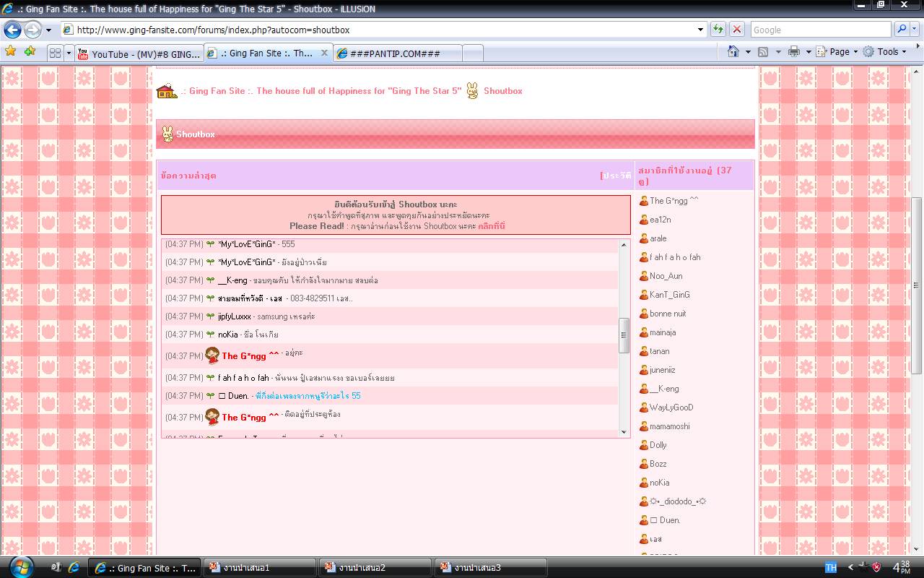This screenshot has width=924, height=578.
Task: Click the user icon next to tanan
Action: click(x=644, y=351)
